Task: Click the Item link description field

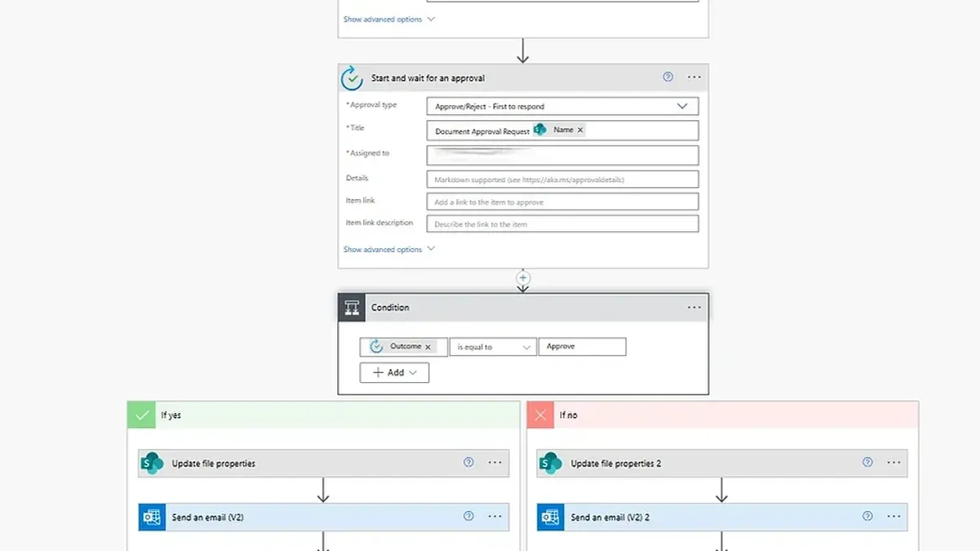Action: tap(563, 224)
